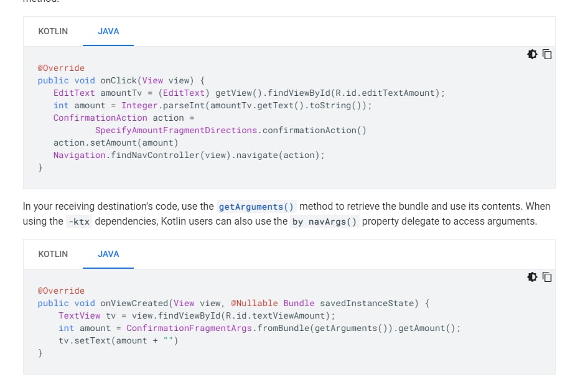Click the '@Nullable' annotation in code
The image size is (565, 392).
(x=254, y=304)
